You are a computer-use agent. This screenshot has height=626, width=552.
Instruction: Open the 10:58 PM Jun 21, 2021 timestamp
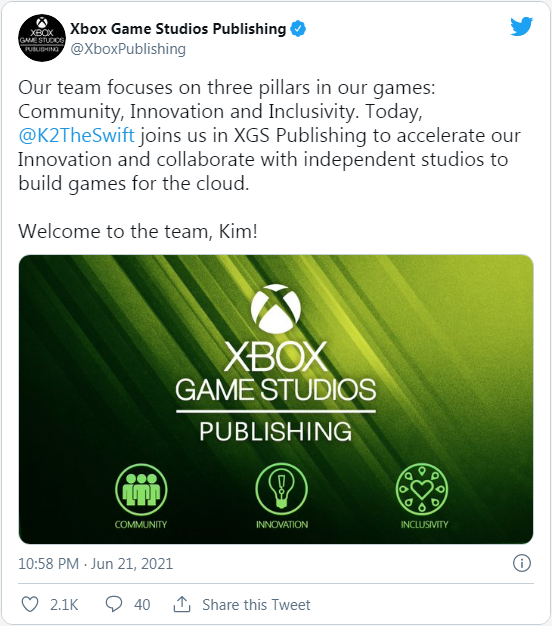(x=96, y=564)
